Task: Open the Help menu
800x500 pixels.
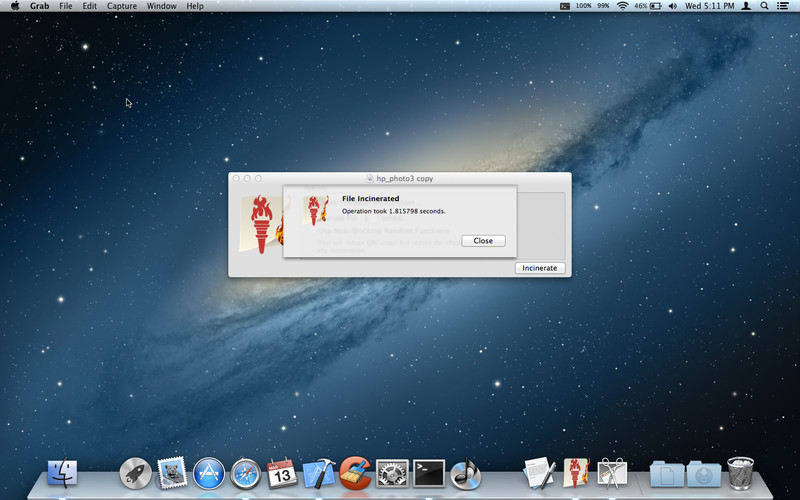Action: pyautogui.click(x=194, y=6)
